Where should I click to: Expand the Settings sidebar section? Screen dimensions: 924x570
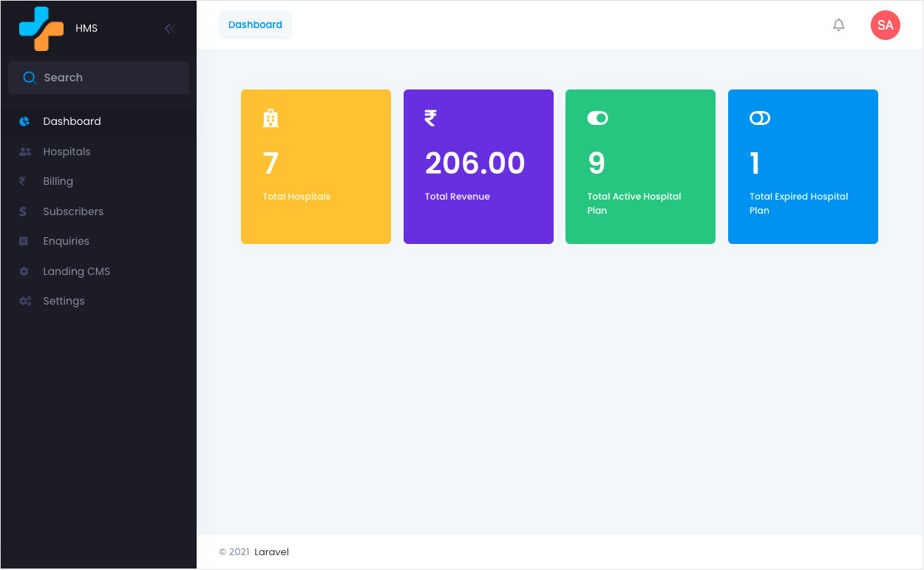[x=64, y=300]
